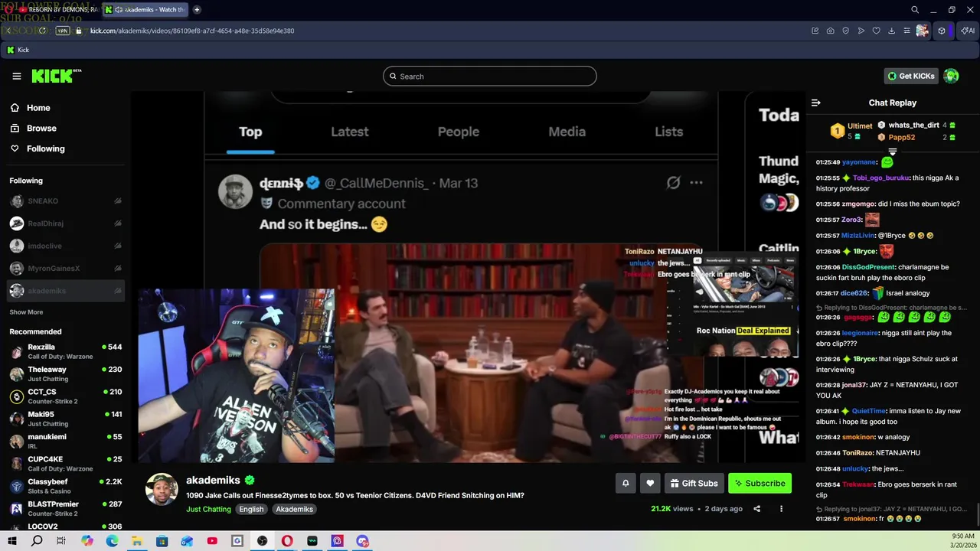
Task: Open the browser downloads icon
Action: [892, 31]
